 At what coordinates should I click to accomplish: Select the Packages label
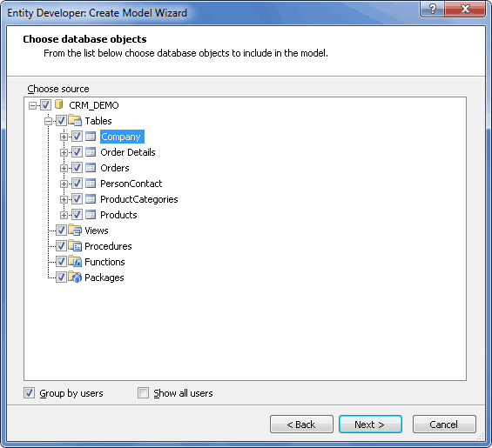(104, 277)
